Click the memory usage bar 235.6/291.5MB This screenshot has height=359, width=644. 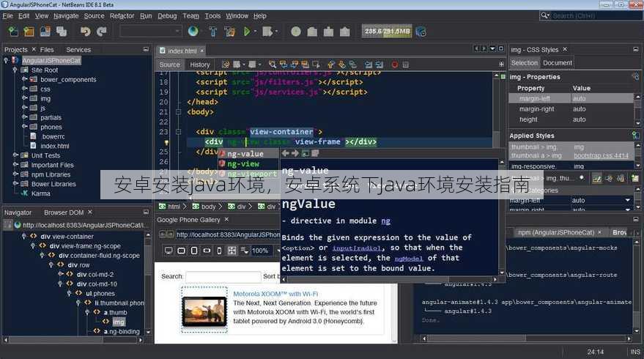(387, 32)
